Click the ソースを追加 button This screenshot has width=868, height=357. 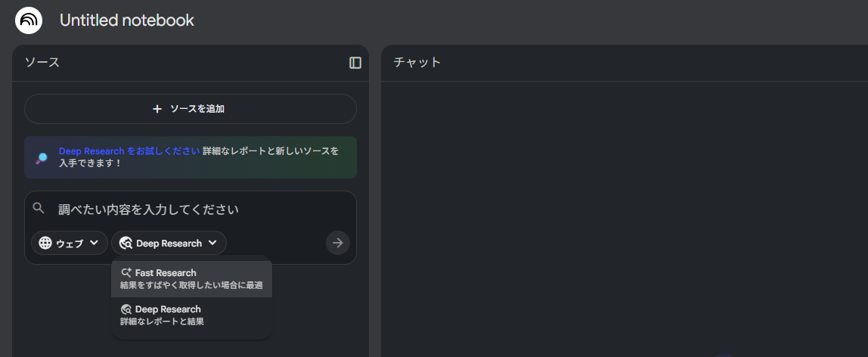[191, 109]
